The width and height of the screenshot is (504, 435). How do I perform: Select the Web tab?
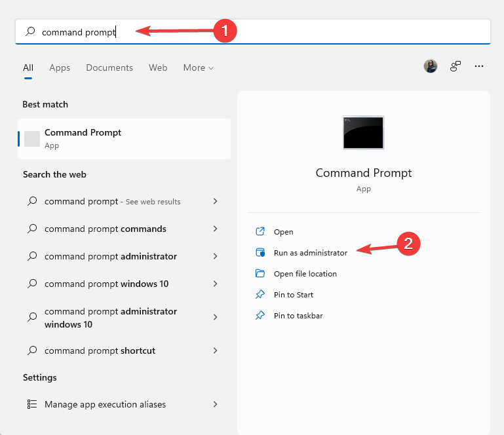158,67
